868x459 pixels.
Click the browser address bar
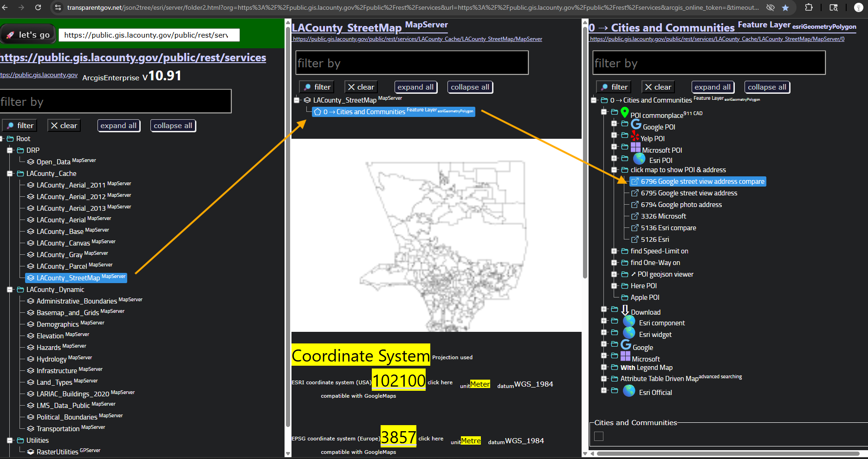pos(413,7)
